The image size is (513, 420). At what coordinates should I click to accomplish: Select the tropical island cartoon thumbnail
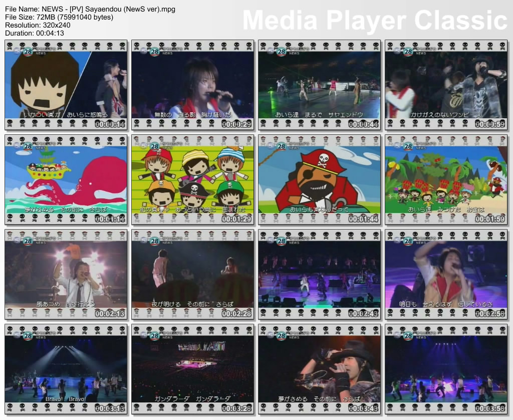(446, 180)
